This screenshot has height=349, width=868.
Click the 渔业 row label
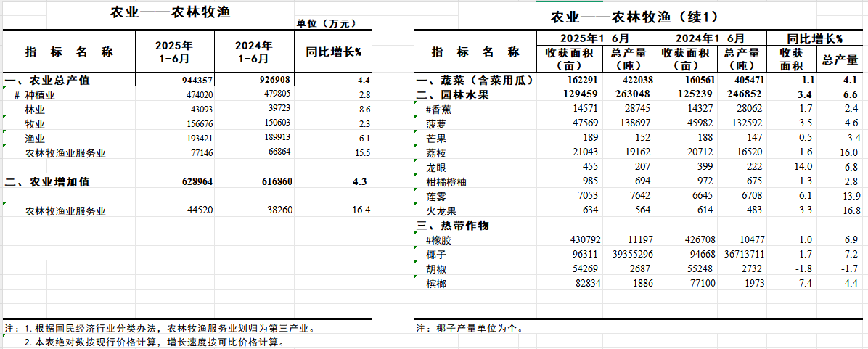coord(36,139)
